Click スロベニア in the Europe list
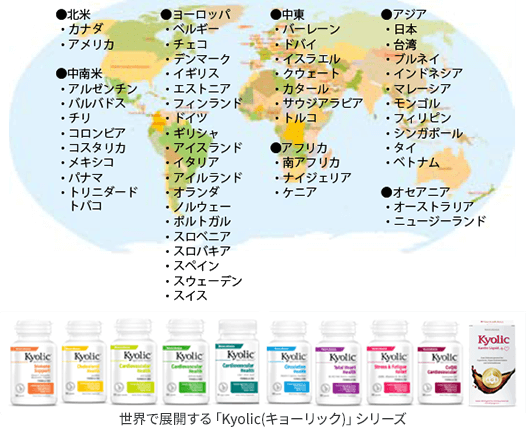526x436 pixels. [202, 236]
